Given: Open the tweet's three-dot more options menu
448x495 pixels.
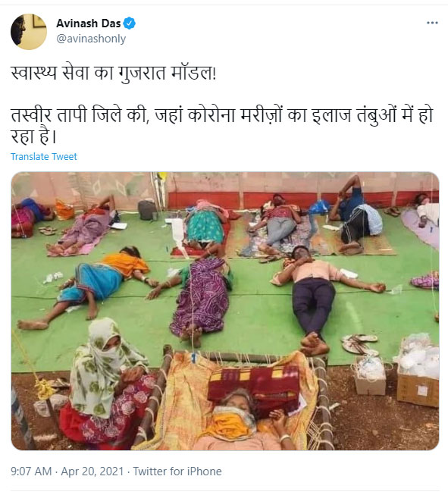Looking at the screenshot, I should click(x=432, y=23).
